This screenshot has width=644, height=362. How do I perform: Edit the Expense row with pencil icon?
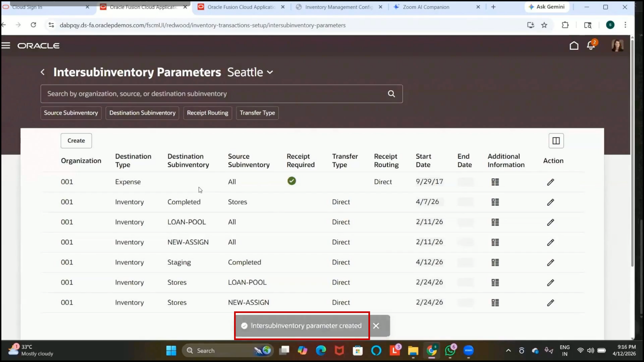point(550,182)
